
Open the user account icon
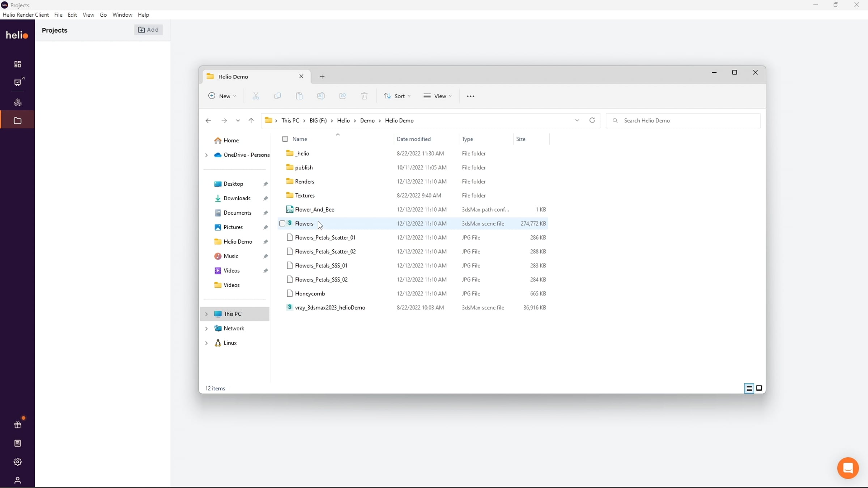(17, 480)
